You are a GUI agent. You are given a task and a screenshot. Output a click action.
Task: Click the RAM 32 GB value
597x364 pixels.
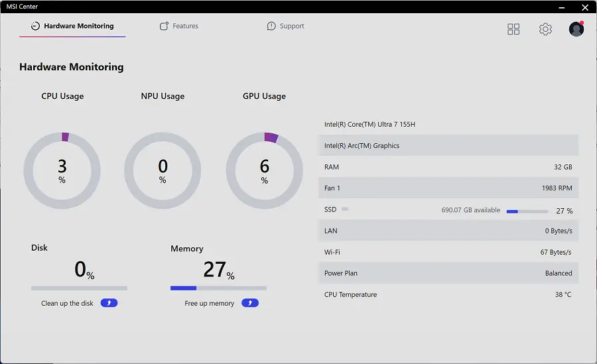tap(563, 167)
